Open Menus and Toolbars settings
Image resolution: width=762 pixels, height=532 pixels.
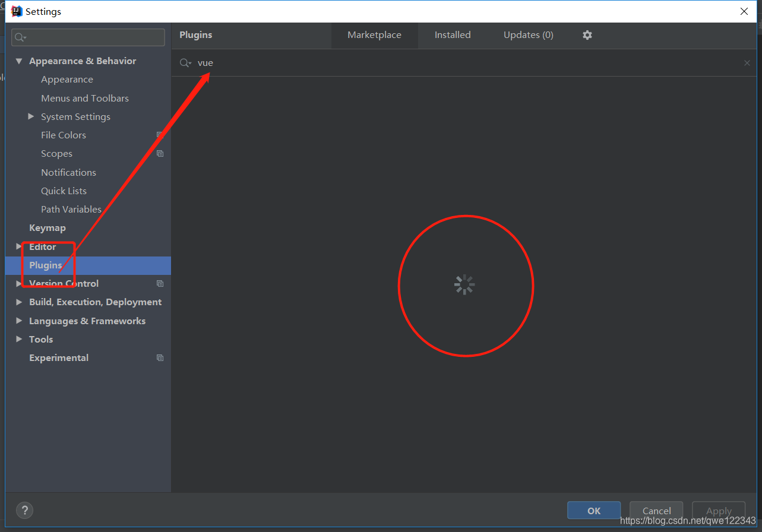(85, 99)
